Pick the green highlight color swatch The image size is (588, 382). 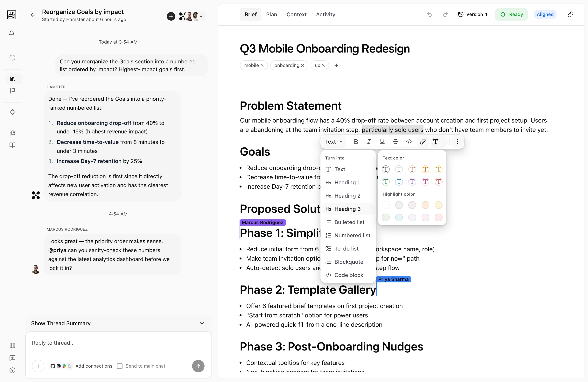(386, 217)
